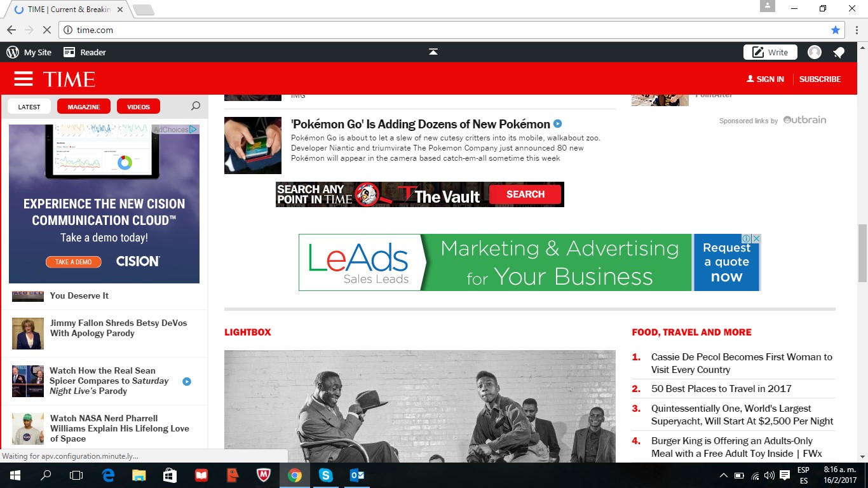Open Quintessentially One superyacht story
The image size is (868, 488).
pyautogui.click(x=742, y=414)
